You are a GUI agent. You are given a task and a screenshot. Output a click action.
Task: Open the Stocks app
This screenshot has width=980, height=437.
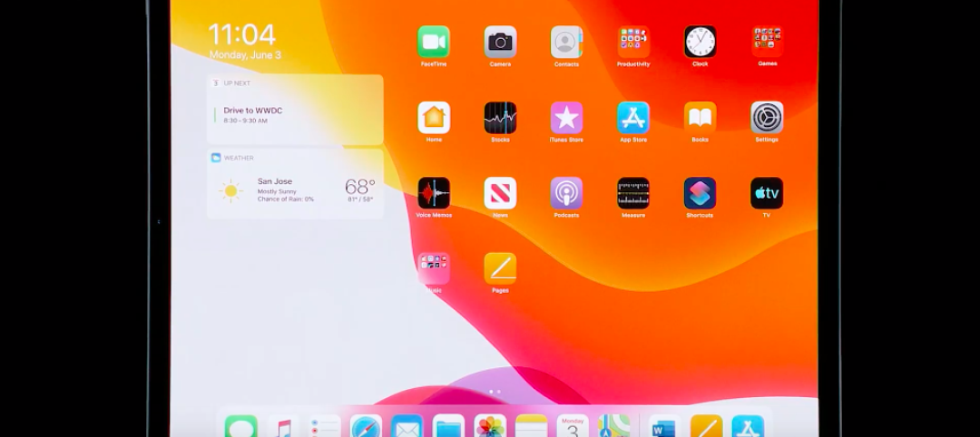click(500, 118)
